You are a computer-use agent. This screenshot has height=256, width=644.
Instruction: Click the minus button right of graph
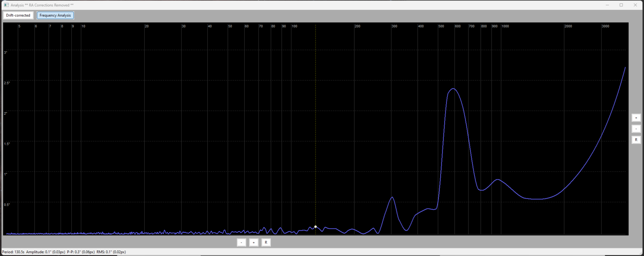pos(636,129)
